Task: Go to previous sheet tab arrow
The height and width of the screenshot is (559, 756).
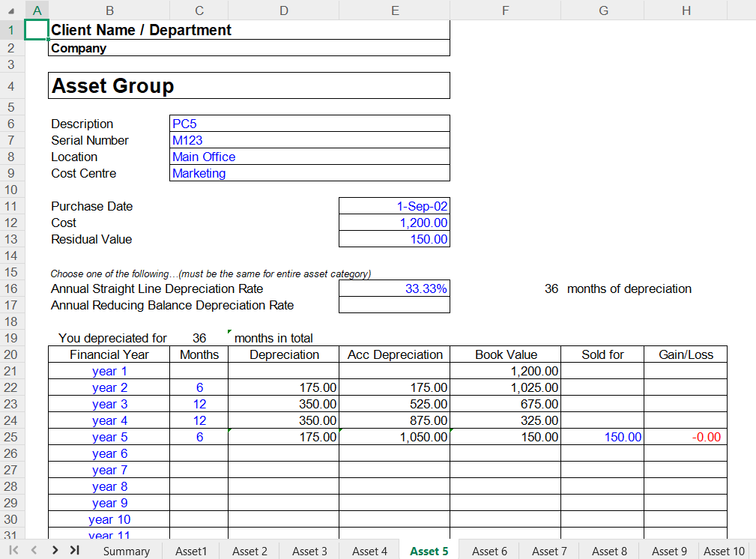Action: click(34, 550)
